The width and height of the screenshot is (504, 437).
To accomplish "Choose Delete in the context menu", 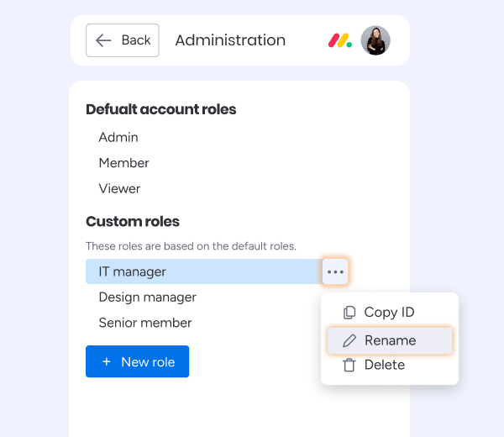I will 390,365.
